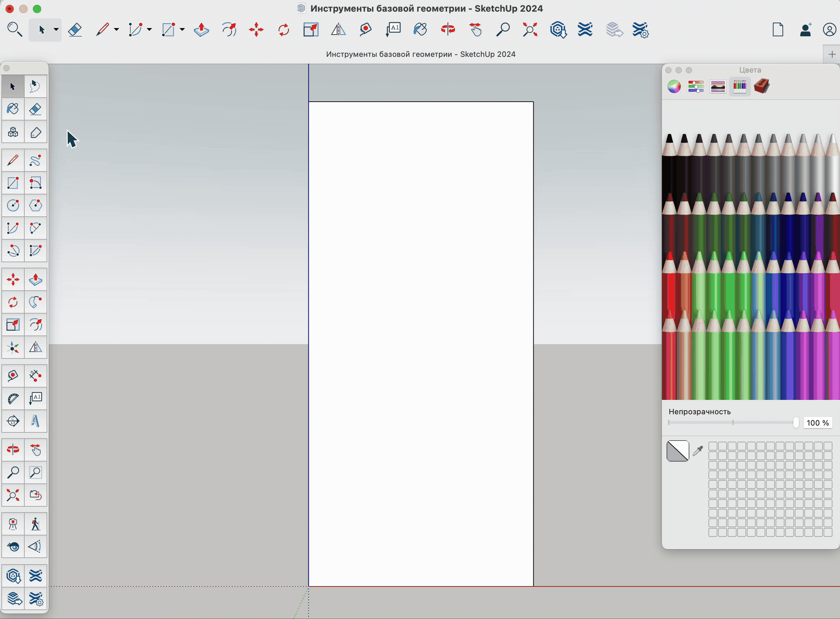Screen dimensions: 840x619
Task: Pick the Circle tool in left palette
Action: click(13, 205)
